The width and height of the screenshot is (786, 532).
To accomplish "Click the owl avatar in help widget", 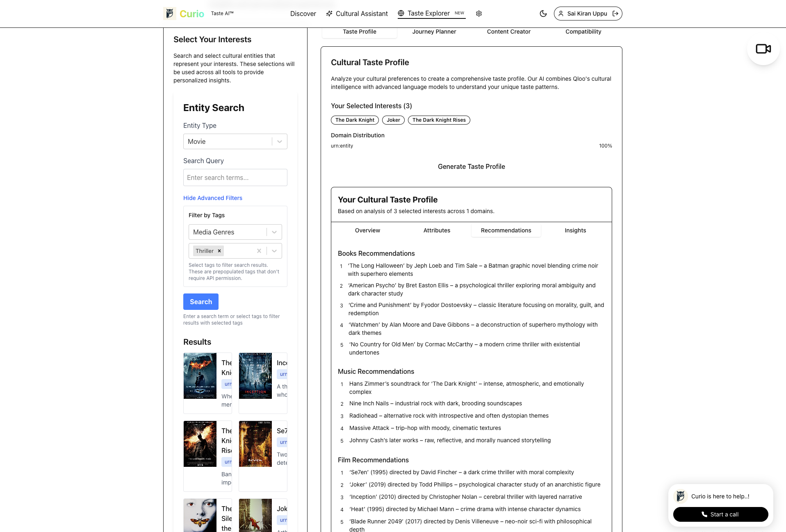I will pyautogui.click(x=681, y=496).
